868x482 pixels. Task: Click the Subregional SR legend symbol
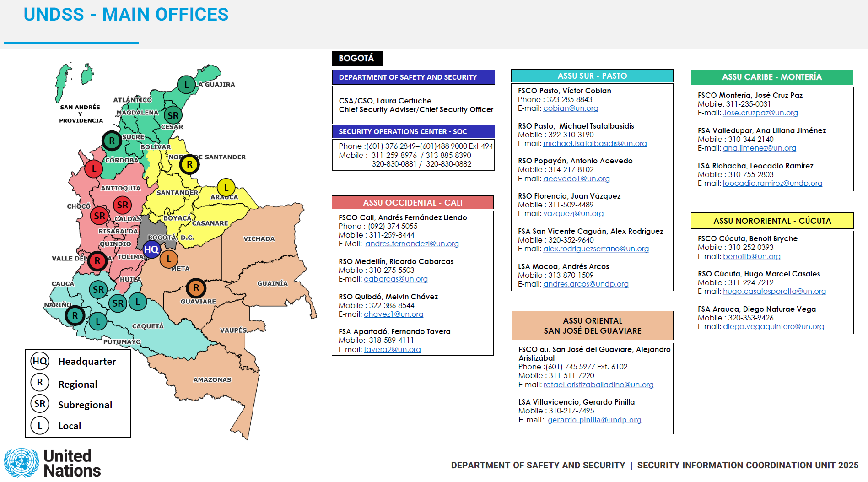click(x=40, y=404)
